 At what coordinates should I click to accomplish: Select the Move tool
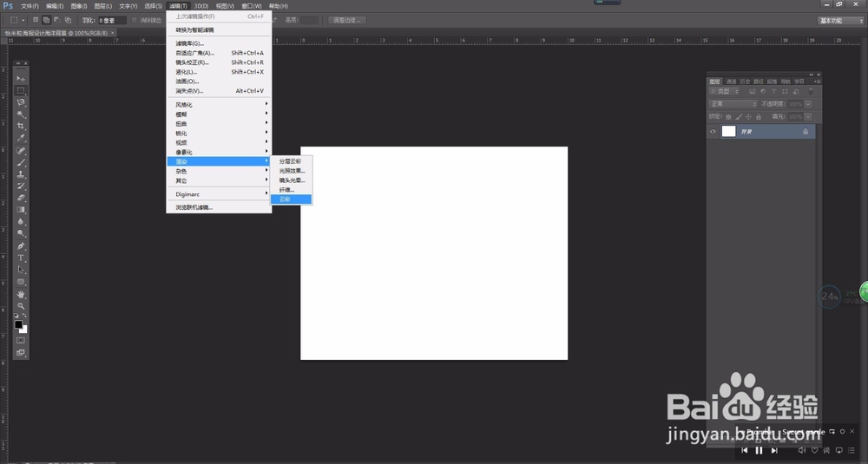click(x=21, y=79)
